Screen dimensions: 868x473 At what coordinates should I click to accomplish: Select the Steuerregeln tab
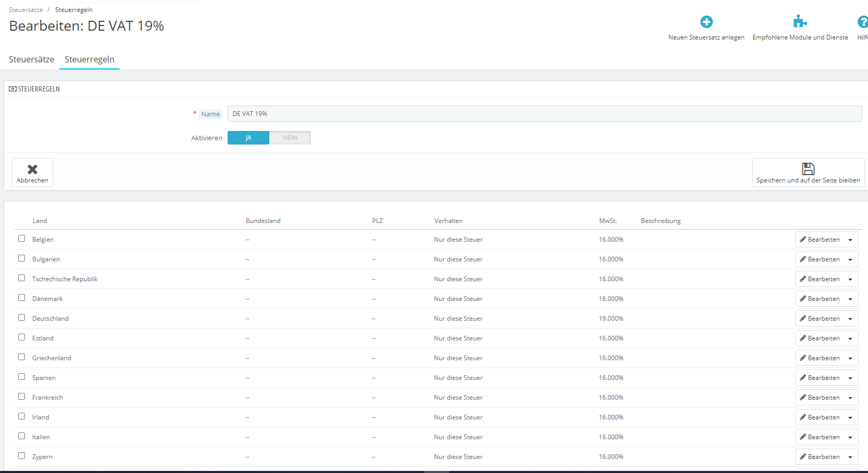[x=89, y=59]
